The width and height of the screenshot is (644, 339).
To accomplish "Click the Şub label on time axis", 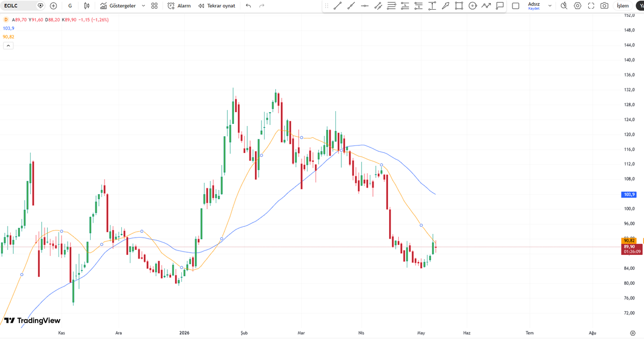I will [244, 333].
